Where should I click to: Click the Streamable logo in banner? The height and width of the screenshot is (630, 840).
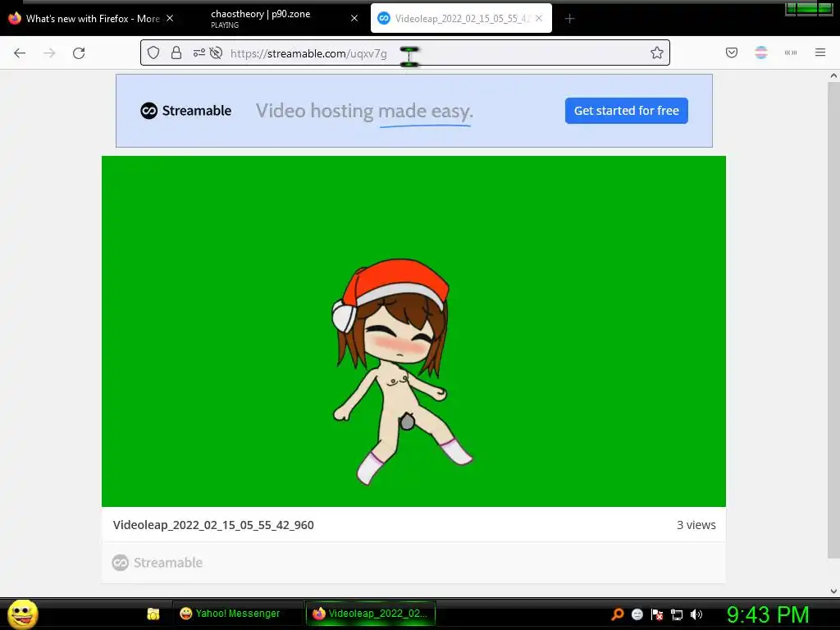186,111
